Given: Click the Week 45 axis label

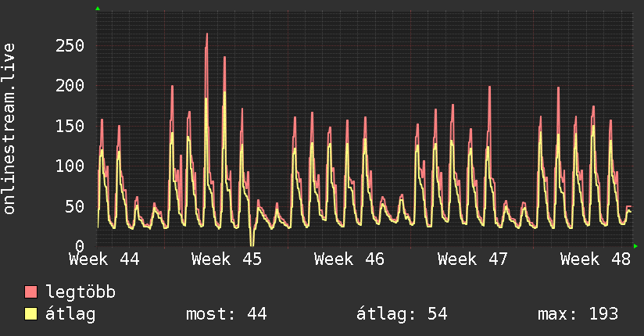Looking at the screenshot, I should tap(227, 259).
